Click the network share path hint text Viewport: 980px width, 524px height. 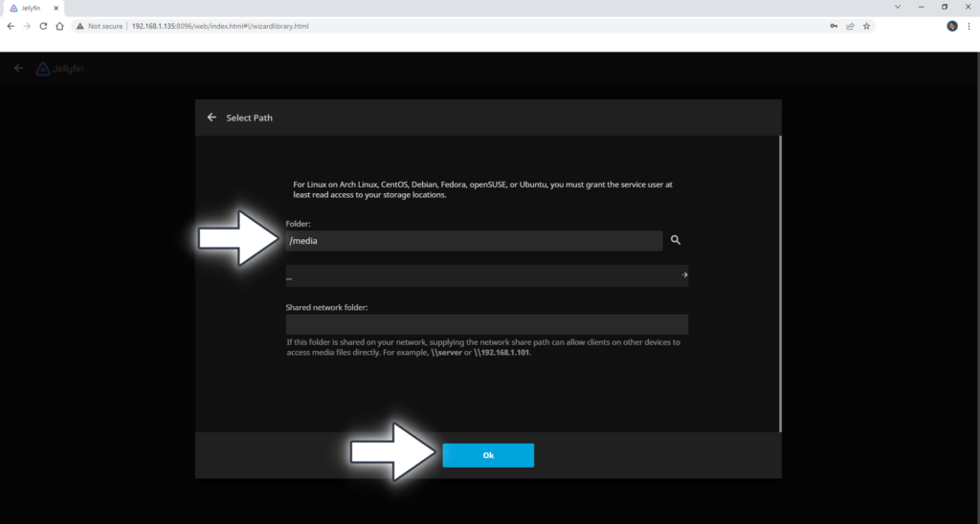pyautogui.click(x=483, y=347)
